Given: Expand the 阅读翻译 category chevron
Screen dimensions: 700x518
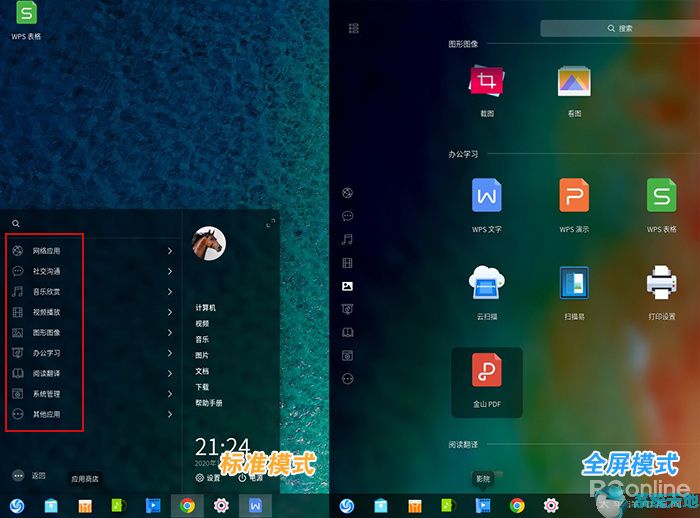Looking at the screenshot, I should [x=170, y=373].
